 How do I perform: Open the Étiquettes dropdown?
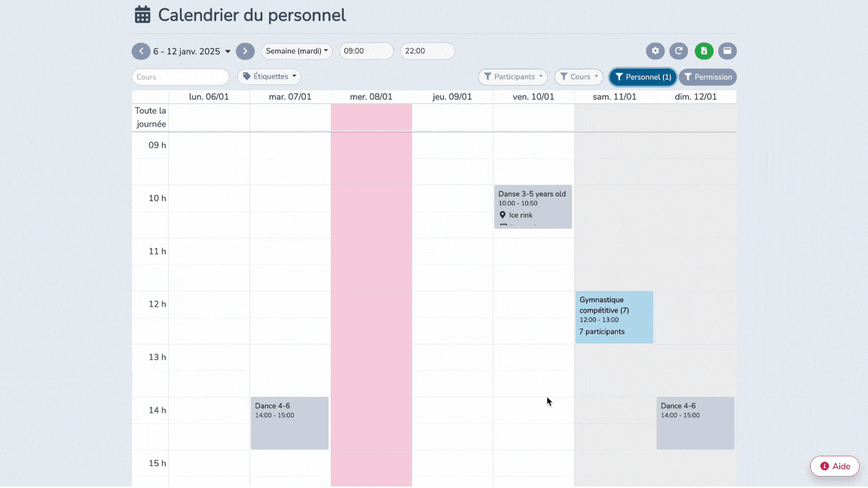tap(269, 76)
